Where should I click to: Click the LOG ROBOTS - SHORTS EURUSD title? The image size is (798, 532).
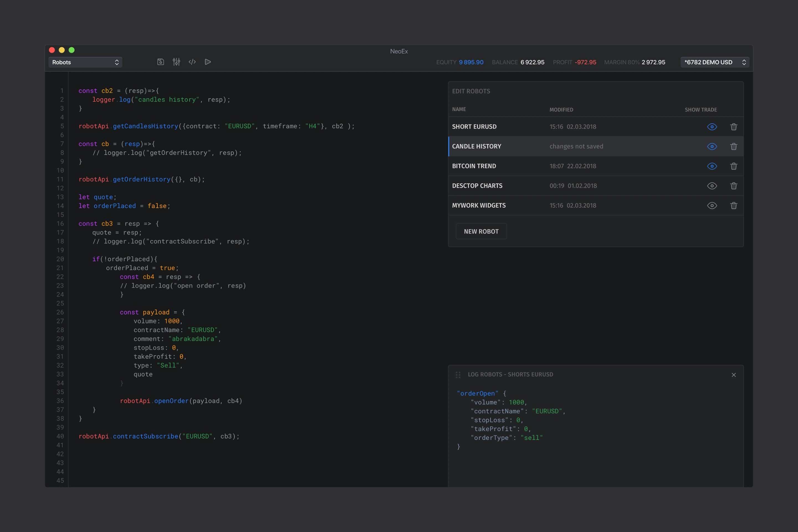pyautogui.click(x=510, y=374)
